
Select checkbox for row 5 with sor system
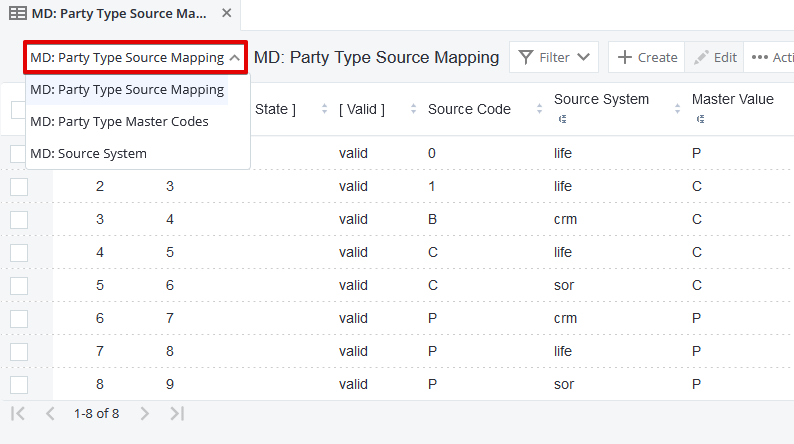19,285
